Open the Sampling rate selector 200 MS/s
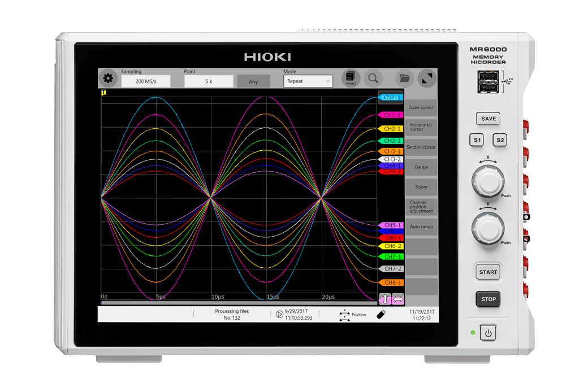The image size is (588, 392). coord(146,81)
